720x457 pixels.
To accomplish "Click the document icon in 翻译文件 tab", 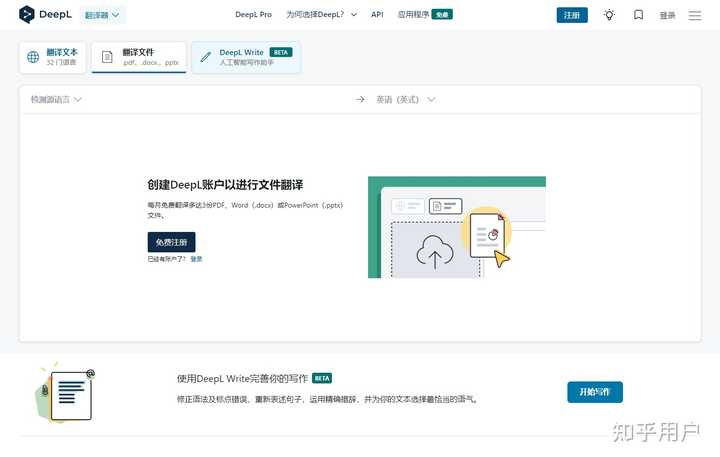I will click(x=107, y=57).
